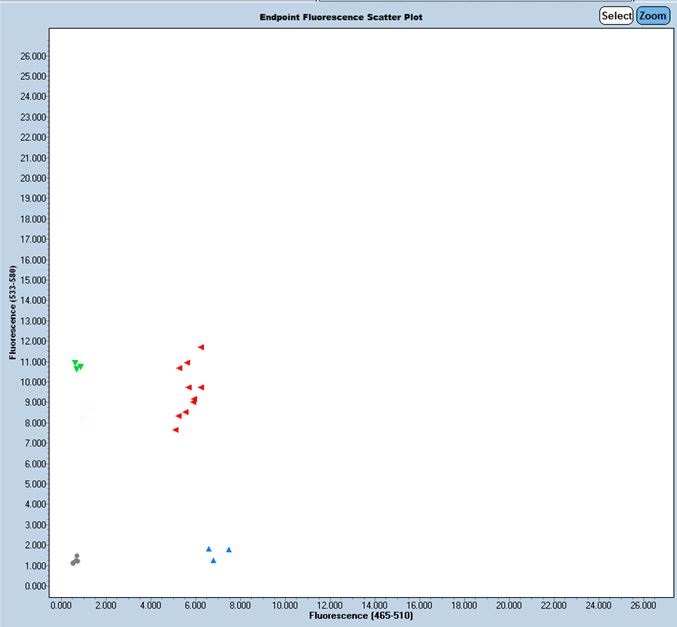This screenshot has width=677, height=627.
Task: Click the 0.000 tick on the x-axis
Action: coord(61,605)
